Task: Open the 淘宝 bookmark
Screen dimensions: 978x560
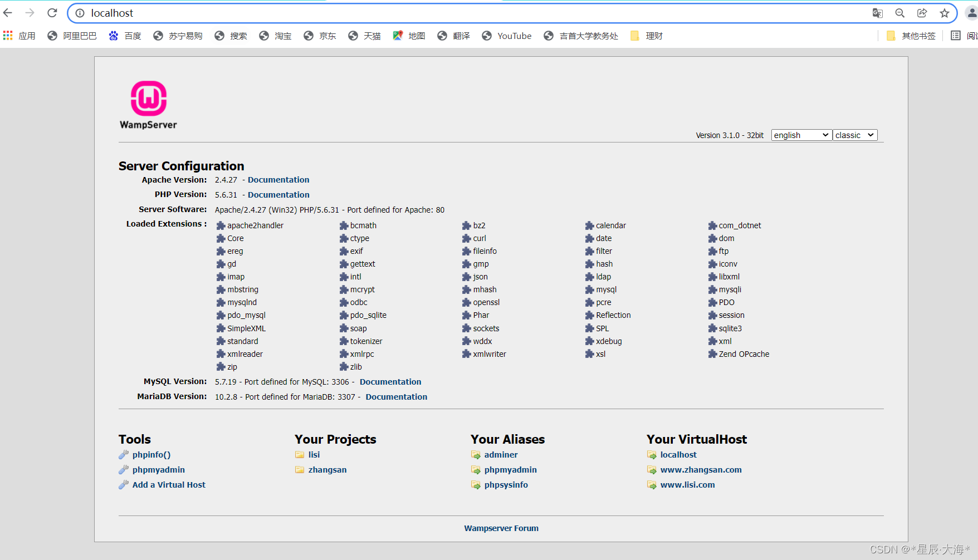Action: [x=275, y=36]
